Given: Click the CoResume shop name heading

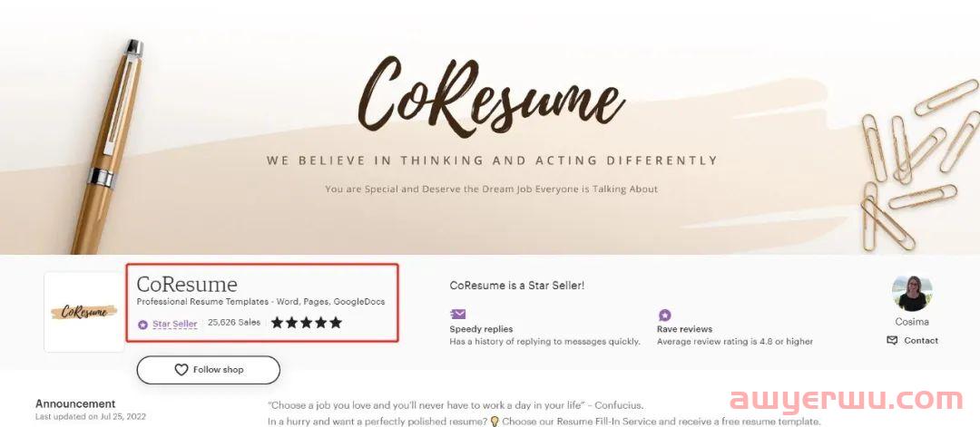Looking at the screenshot, I should (187, 284).
